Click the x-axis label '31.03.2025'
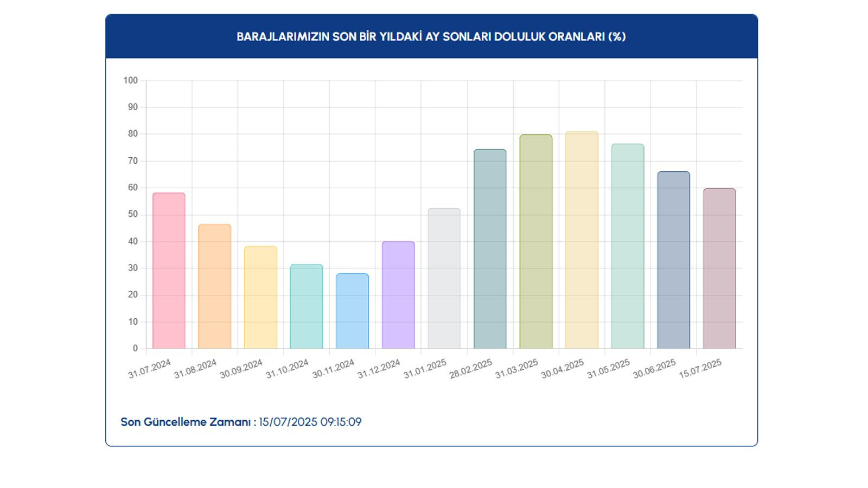 point(516,369)
